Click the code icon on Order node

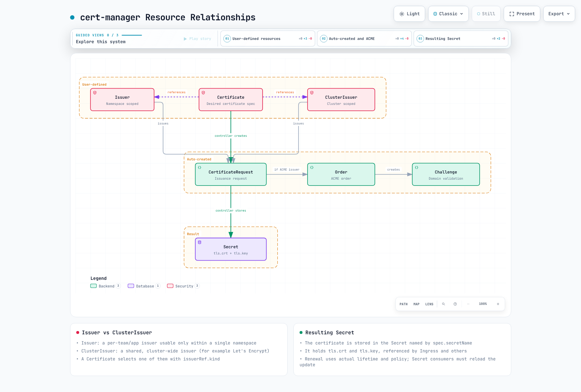pyautogui.click(x=312, y=167)
